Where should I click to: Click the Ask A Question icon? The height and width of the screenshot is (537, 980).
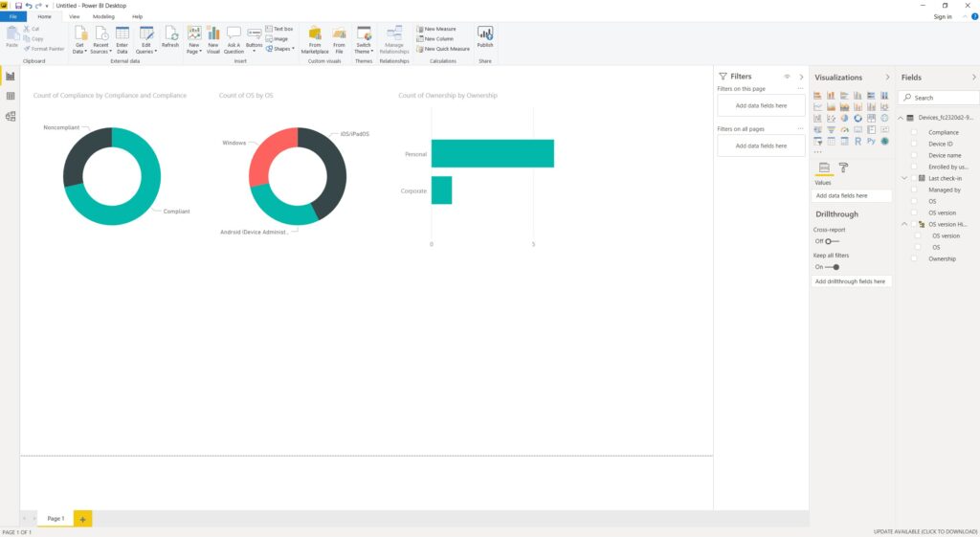click(x=234, y=37)
